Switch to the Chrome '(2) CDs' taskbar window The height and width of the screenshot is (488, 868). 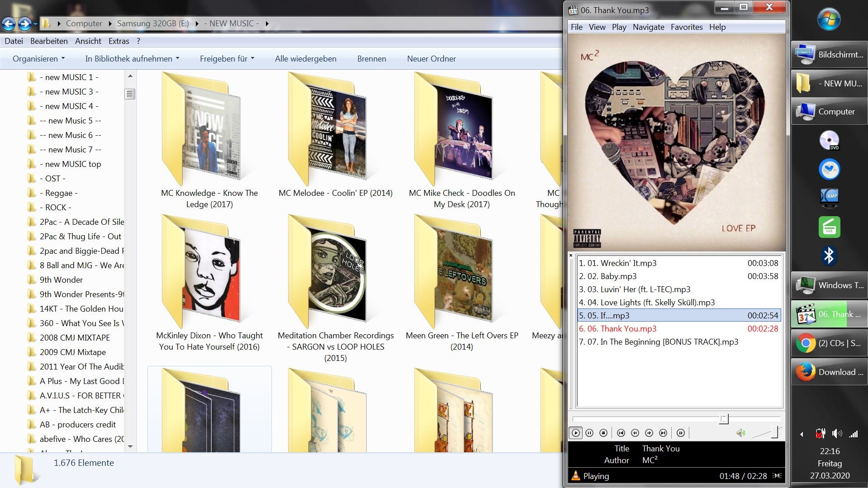tap(829, 343)
